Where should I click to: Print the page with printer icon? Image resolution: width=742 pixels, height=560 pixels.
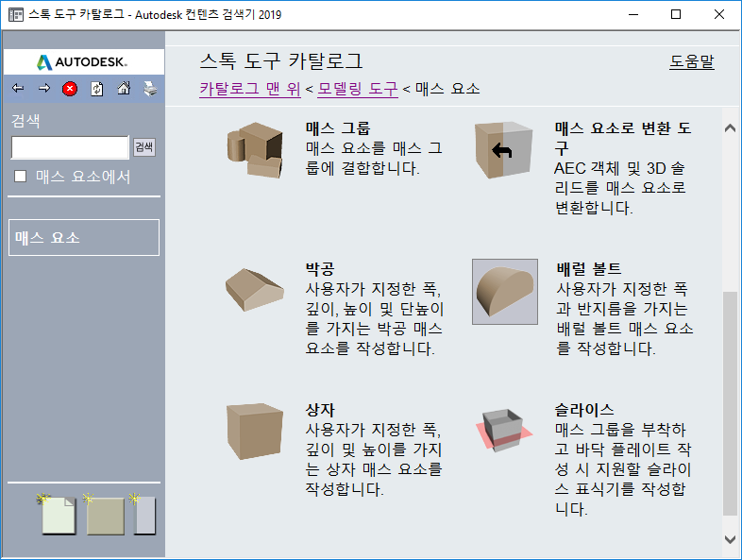tap(150, 89)
